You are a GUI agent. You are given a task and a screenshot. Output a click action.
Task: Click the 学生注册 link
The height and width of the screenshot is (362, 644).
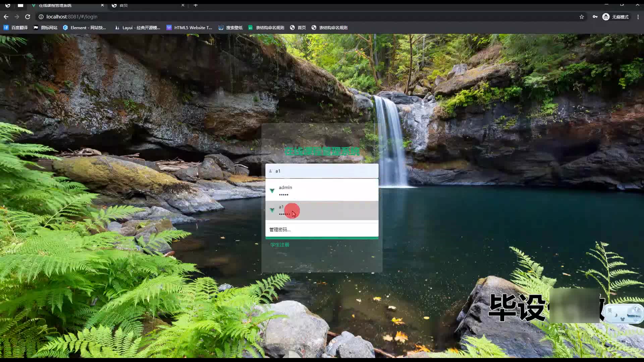point(280,245)
